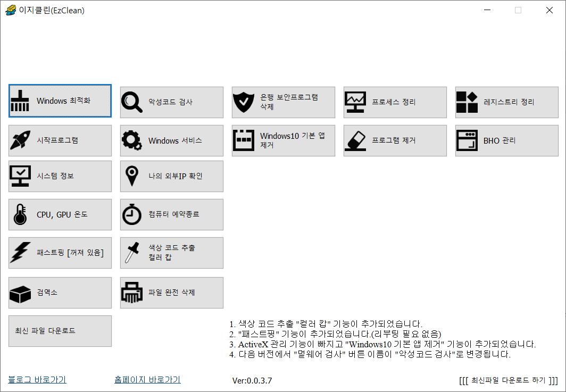
Task: Close the EzClean window
Action: (550, 10)
